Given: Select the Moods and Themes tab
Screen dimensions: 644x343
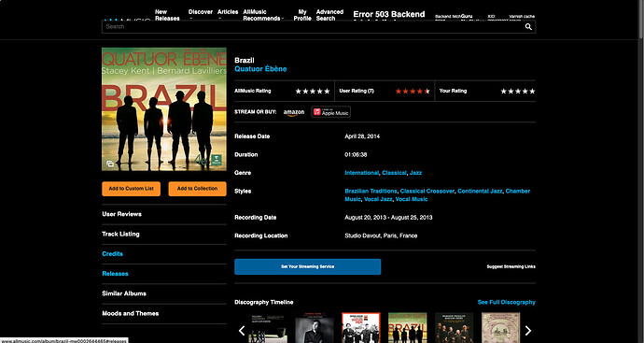Looking at the screenshot, I should pos(130,313).
